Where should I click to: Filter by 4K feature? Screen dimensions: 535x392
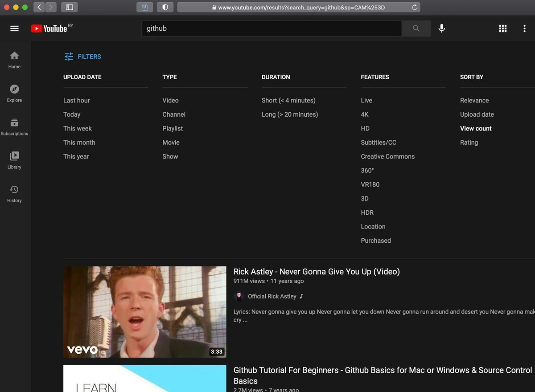[x=365, y=114]
